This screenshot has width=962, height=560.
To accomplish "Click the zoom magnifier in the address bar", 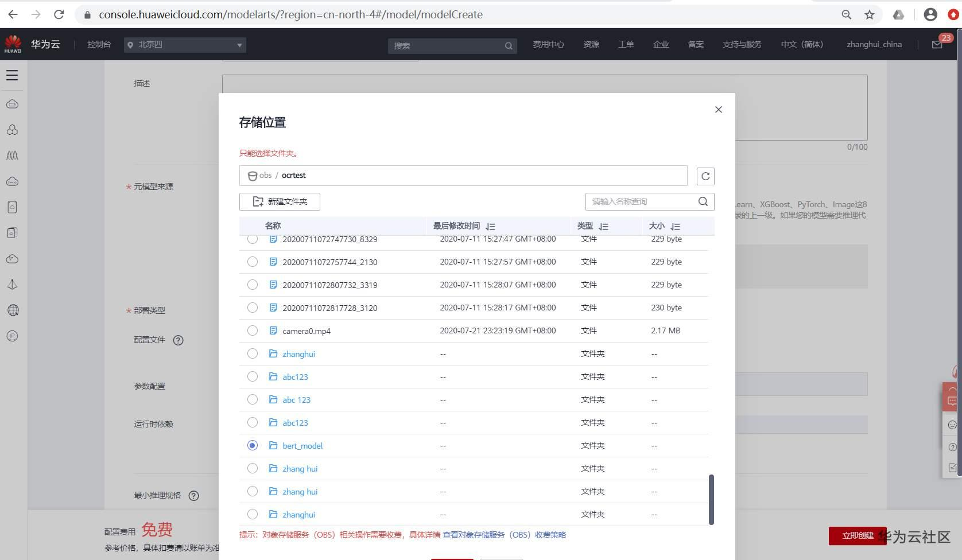I will 846,15.
